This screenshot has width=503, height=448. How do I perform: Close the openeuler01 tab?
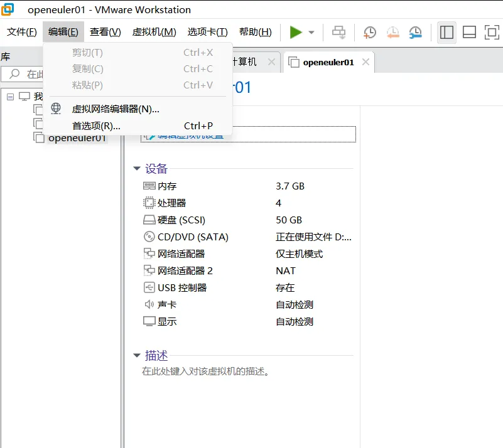pos(365,61)
